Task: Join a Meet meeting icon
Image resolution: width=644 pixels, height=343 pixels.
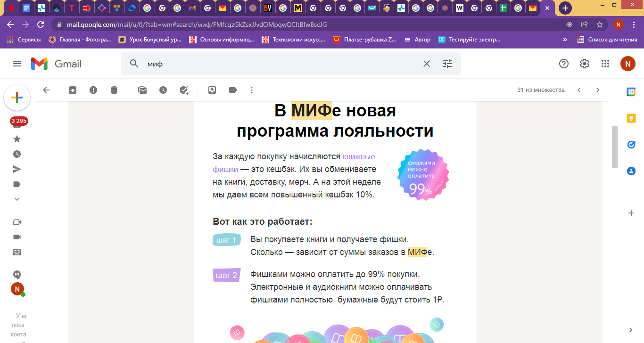Action: coord(17,237)
